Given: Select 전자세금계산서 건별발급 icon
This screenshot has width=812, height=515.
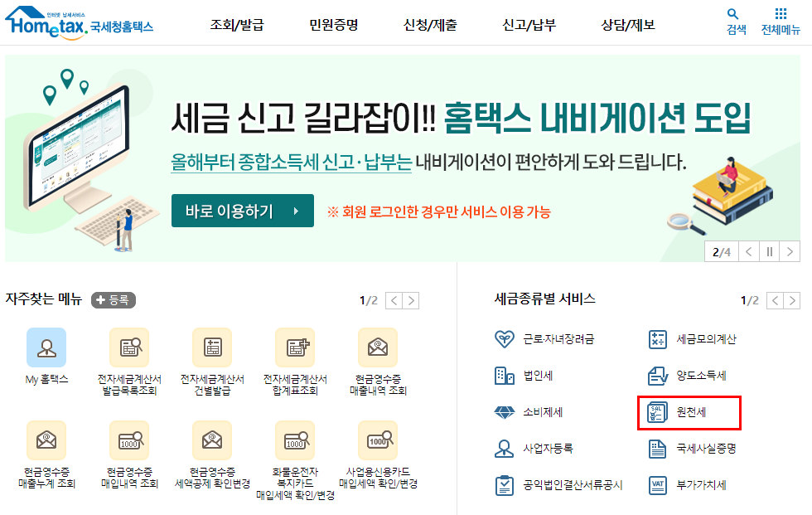Looking at the screenshot, I should point(211,348).
